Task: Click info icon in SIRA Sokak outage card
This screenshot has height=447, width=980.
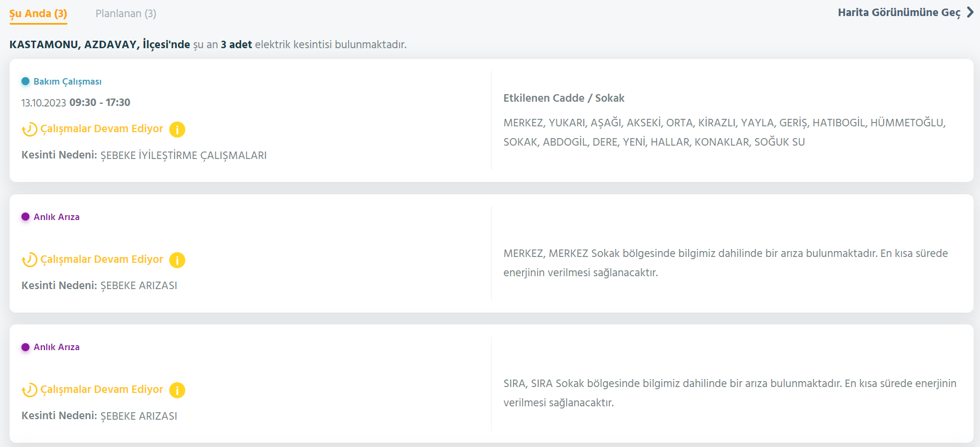Action: (177, 390)
